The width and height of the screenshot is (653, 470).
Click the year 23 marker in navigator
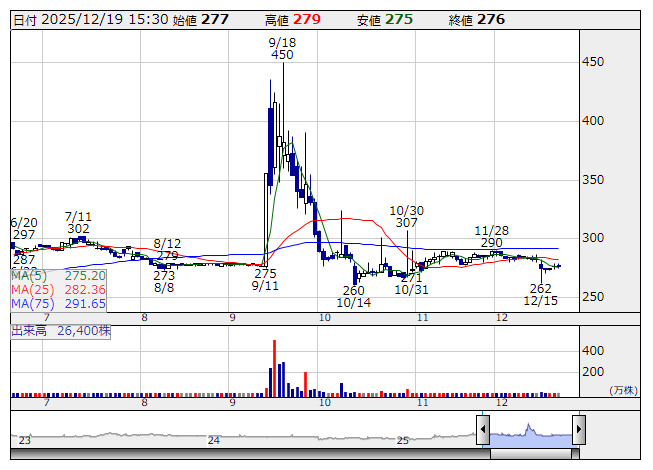point(24,440)
